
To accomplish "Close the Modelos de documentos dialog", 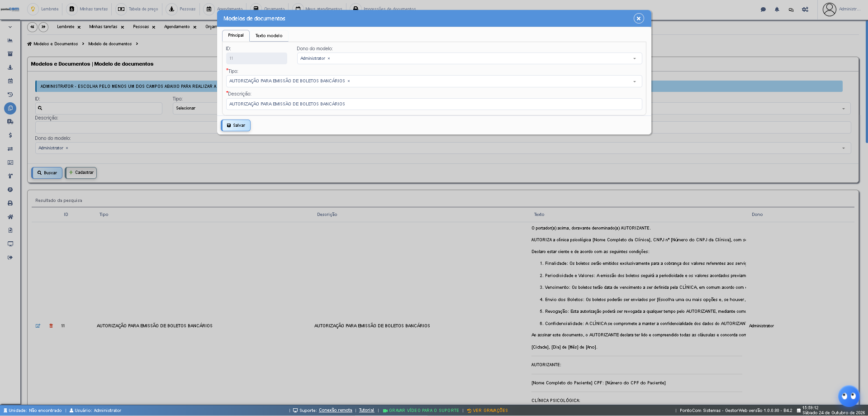I will (638, 19).
